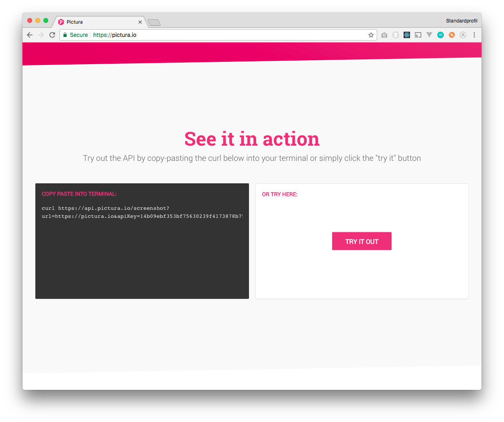This screenshot has height=422, width=504.
Task: Click the browser forward arrow
Action: [x=41, y=35]
